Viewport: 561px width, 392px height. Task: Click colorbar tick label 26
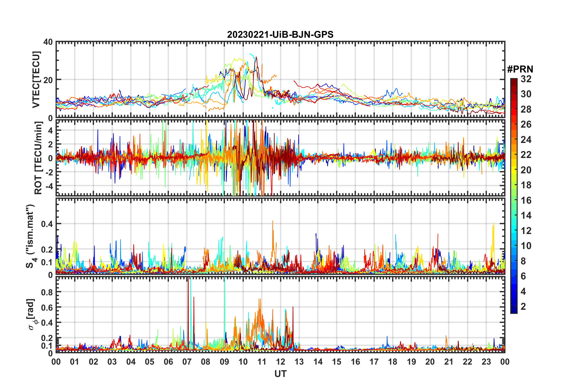(x=526, y=124)
